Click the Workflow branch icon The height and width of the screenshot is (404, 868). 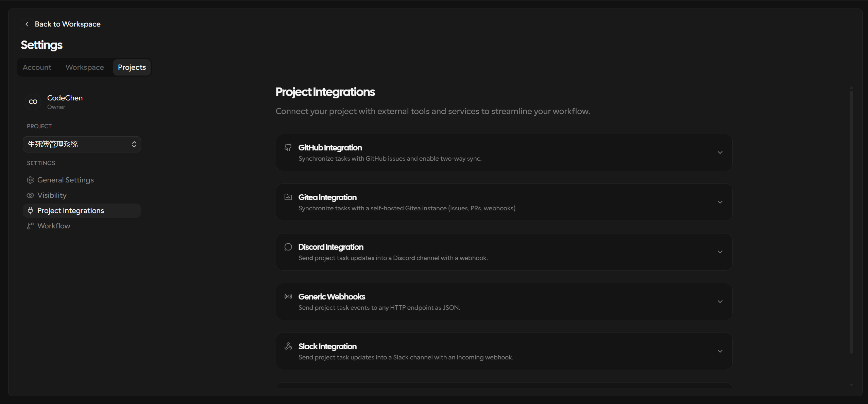[x=30, y=226]
